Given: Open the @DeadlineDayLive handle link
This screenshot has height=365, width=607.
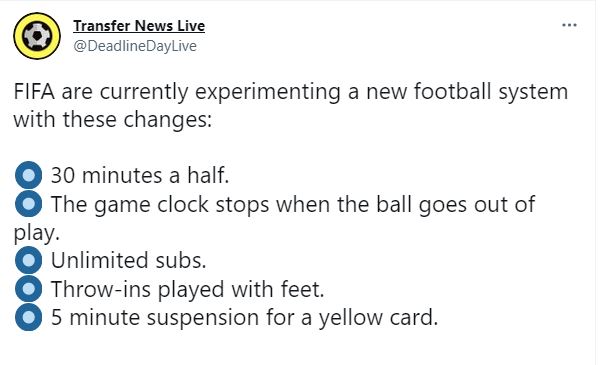Looking at the screenshot, I should [135, 46].
